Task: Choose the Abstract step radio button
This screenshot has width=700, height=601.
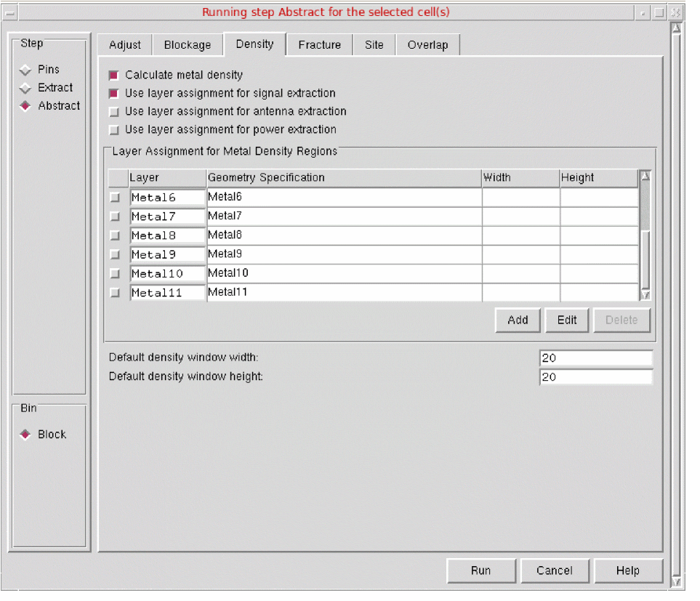Action: [25, 106]
